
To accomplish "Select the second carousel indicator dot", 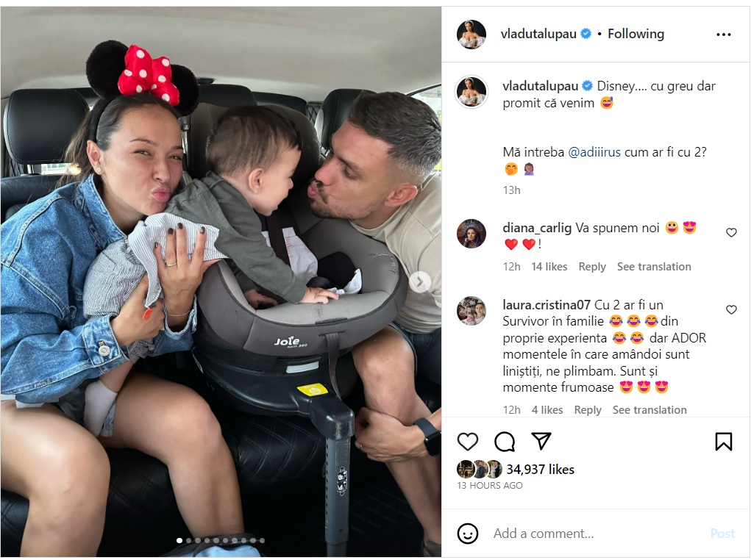I will [189, 540].
